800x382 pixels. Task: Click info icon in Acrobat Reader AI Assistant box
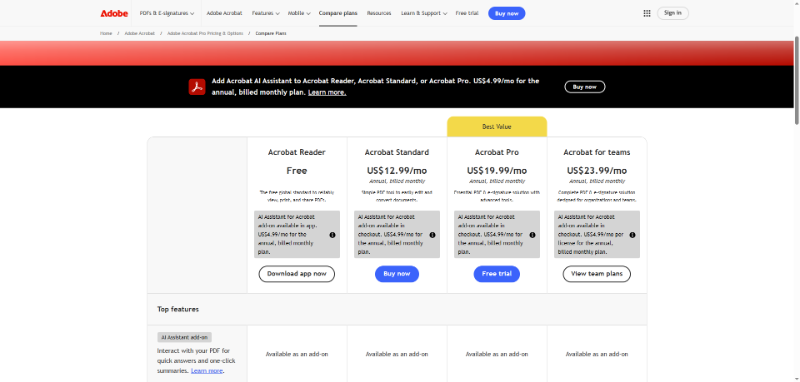[332, 235]
